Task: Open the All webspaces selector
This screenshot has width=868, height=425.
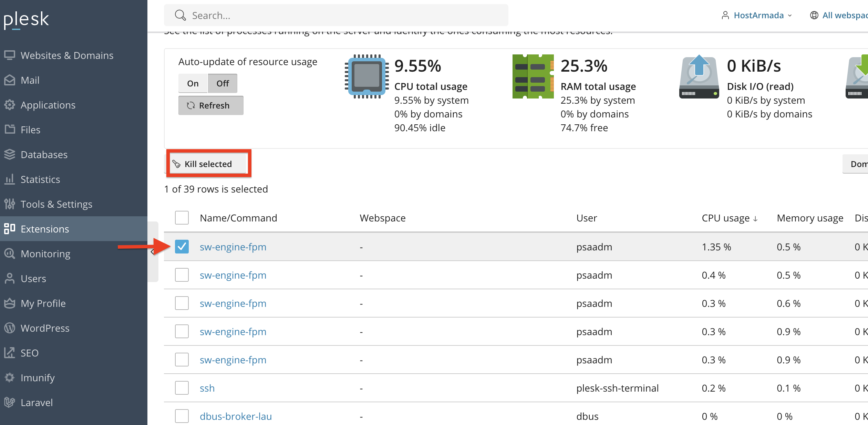Action: pyautogui.click(x=839, y=15)
